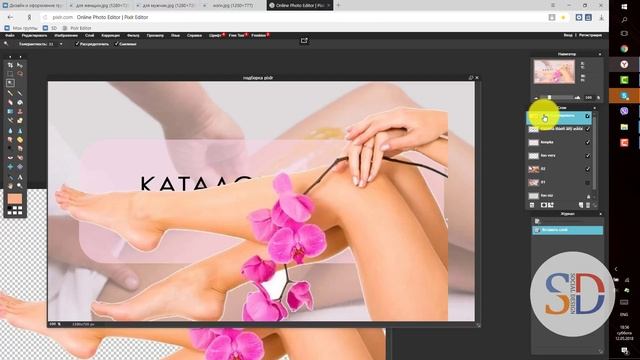This screenshot has height=360, width=640.
Task: Select the Eraser tool
Action: click(10, 102)
